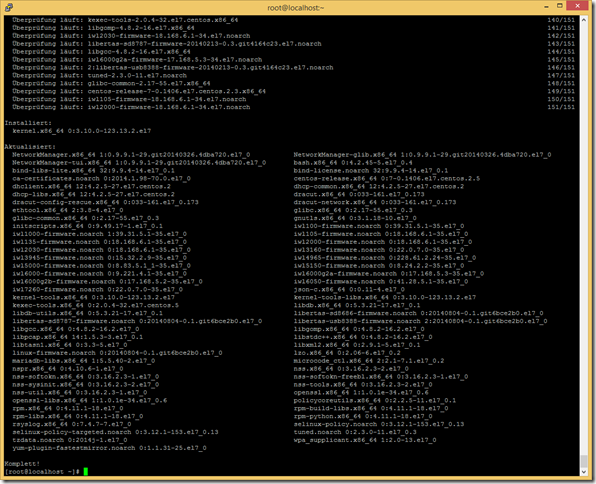Click the 'Komplett!' line
This screenshot has height=484, width=596.
point(22,464)
